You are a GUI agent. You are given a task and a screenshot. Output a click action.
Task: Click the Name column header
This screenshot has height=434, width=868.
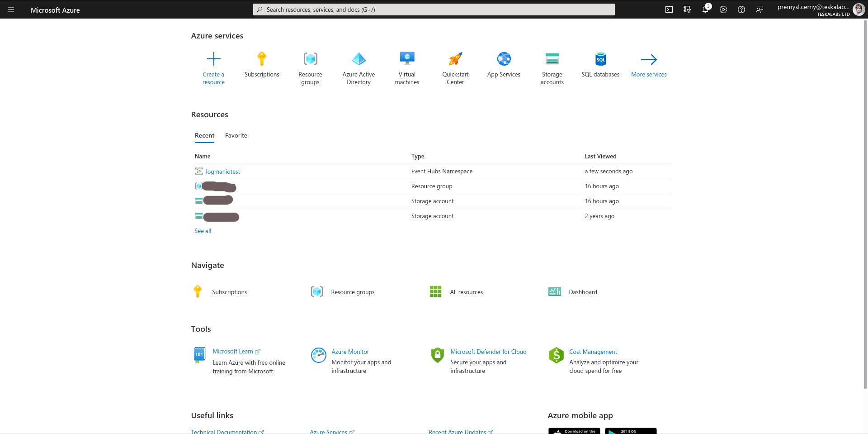(203, 156)
